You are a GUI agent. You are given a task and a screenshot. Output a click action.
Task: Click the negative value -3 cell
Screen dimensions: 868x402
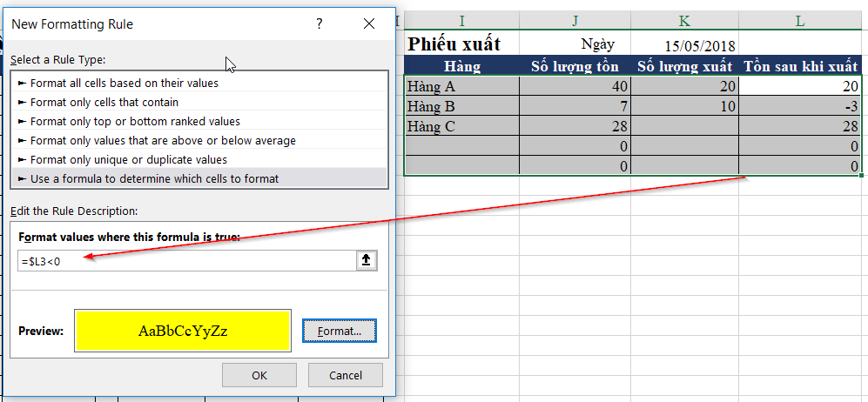click(800, 106)
